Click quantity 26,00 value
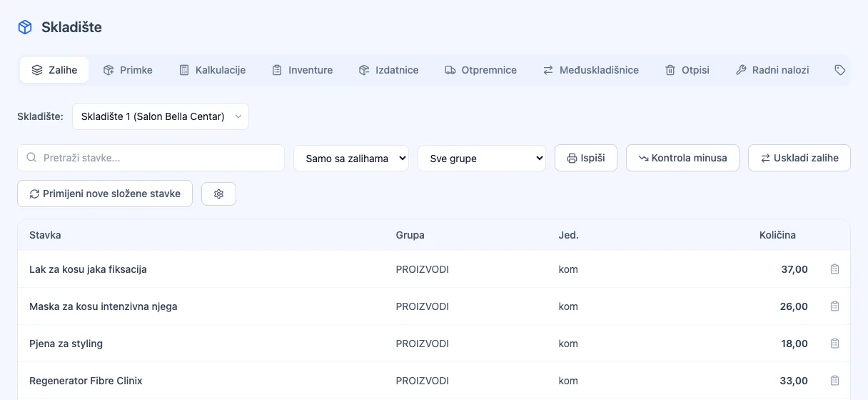Image resolution: width=868 pixels, height=400 pixels. tap(794, 306)
